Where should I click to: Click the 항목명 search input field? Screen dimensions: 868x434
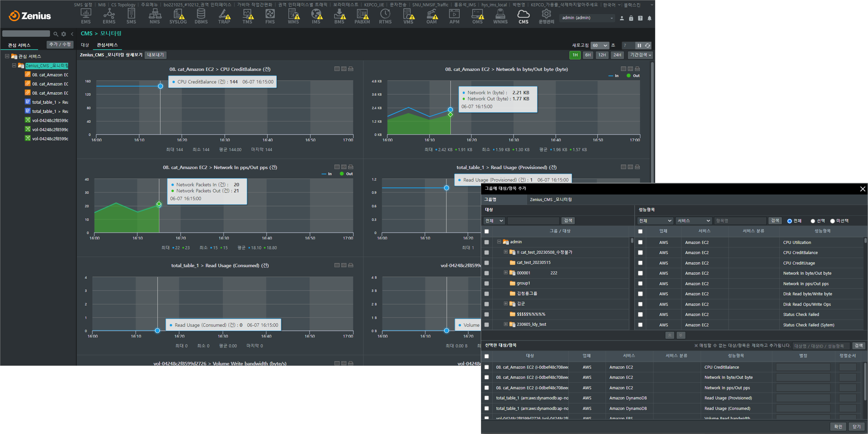pyautogui.click(x=740, y=220)
